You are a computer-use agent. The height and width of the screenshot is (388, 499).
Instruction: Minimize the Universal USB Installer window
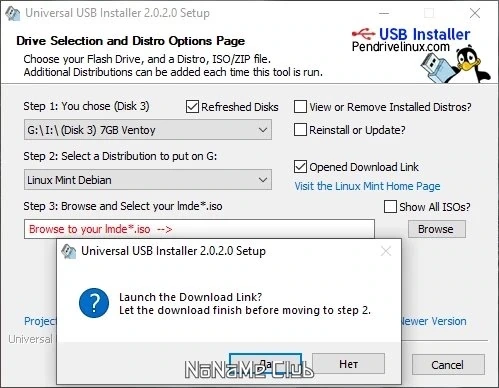384,13
